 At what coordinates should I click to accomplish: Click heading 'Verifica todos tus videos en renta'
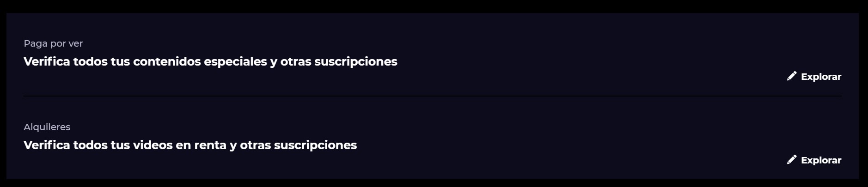point(125,145)
